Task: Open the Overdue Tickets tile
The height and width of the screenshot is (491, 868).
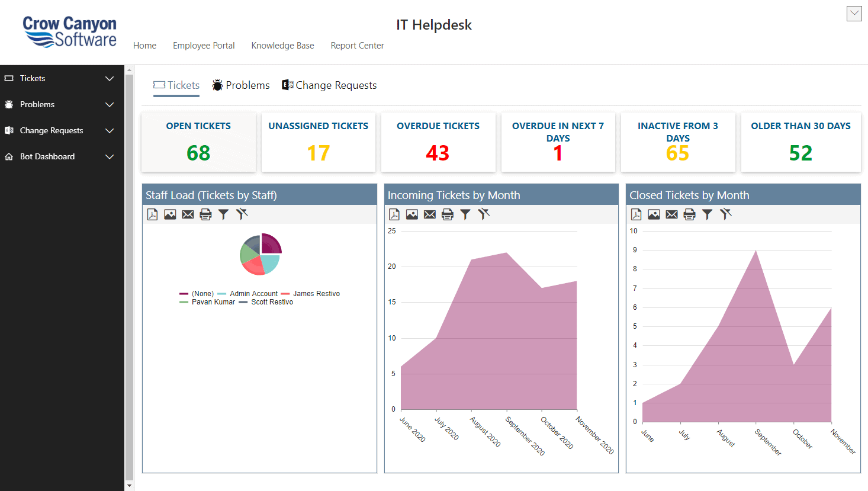Action: [x=438, y=142]
